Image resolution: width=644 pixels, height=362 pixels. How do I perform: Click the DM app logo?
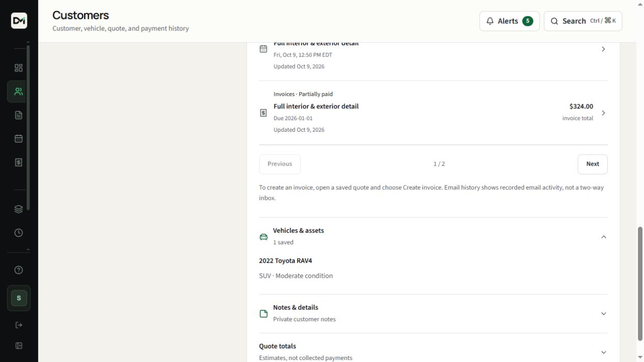[x=19, y=20]
